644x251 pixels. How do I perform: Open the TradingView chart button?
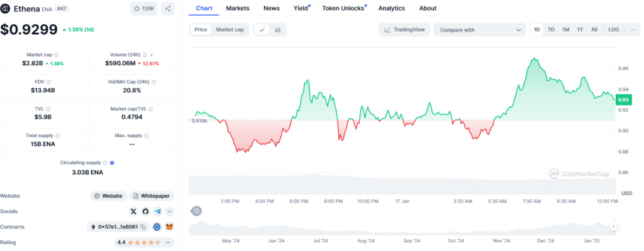tap(404, 30)
